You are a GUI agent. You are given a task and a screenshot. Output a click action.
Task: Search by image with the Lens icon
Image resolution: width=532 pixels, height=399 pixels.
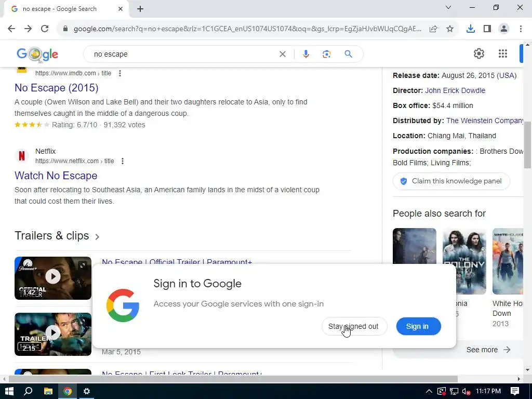click(x=326, y=54)
